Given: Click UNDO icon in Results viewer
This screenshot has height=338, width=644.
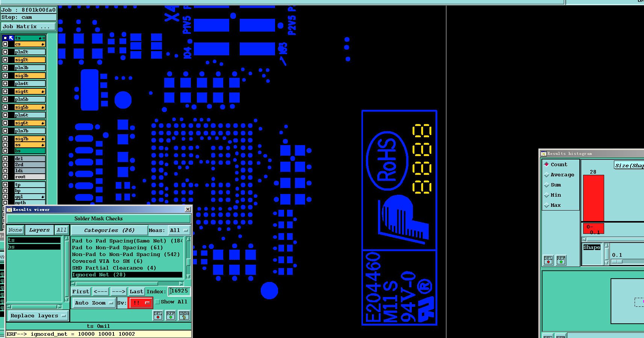Looking at the screenshot, I should tap(184, 315).
